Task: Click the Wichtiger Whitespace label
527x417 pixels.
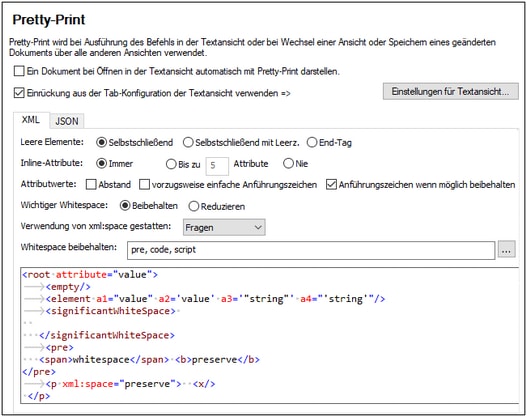Action: tap(64, 205)
